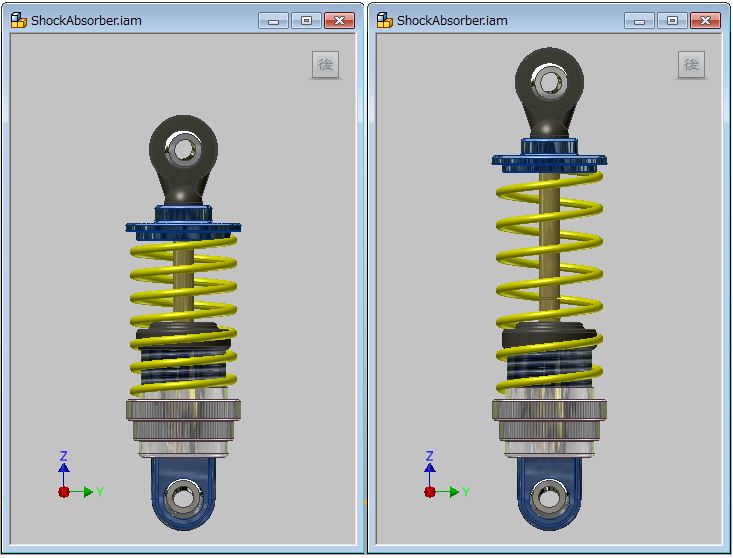The height and width of the screenshot is (558, 733).
Task: Close the right ShockAbsorber.iam window
Action: [705, 21]
